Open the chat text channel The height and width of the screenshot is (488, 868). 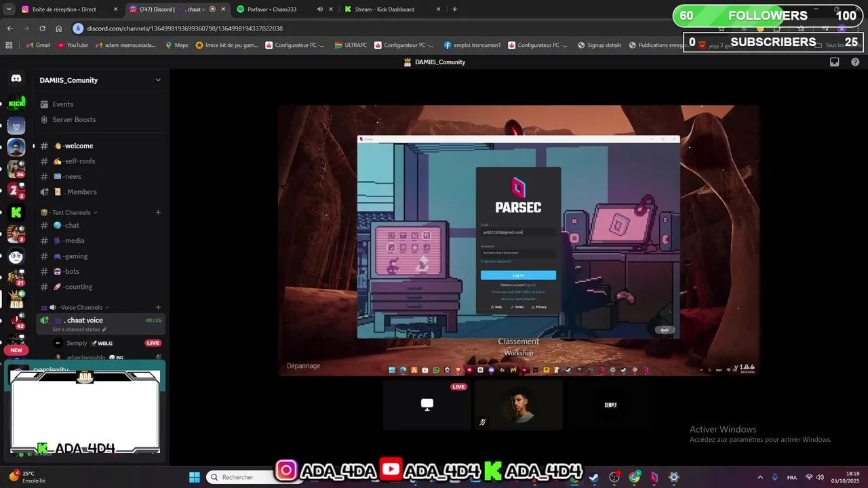coord(100,225)
